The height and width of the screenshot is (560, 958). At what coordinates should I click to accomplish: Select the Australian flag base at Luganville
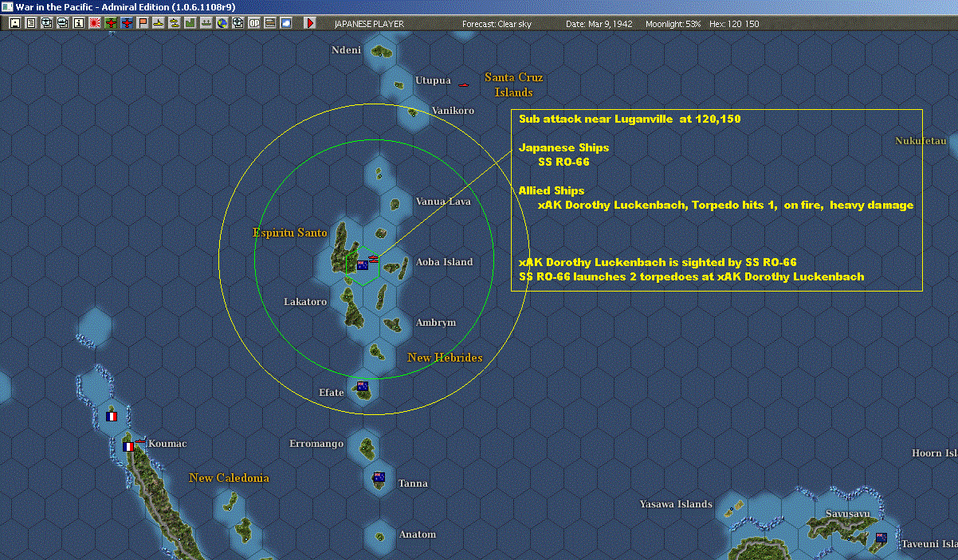coord(363,265)
